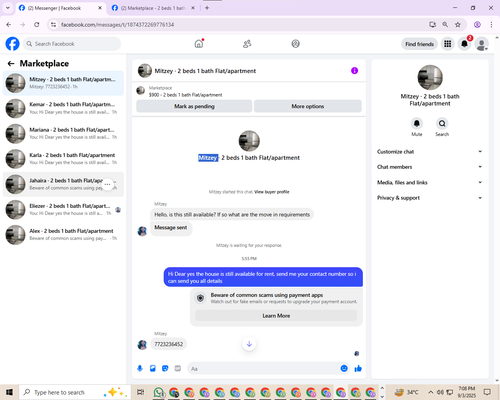
Task: Choose a sticker icon
Action: (165, 368)
